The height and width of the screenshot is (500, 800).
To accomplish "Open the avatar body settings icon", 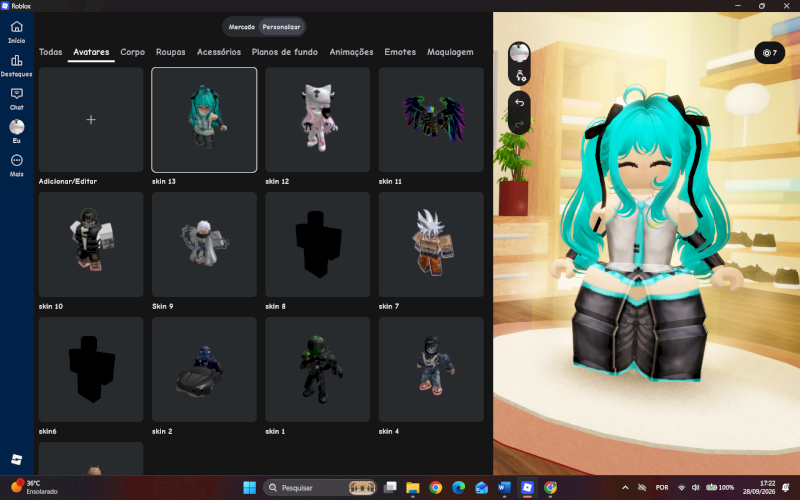I will point(520,76).
